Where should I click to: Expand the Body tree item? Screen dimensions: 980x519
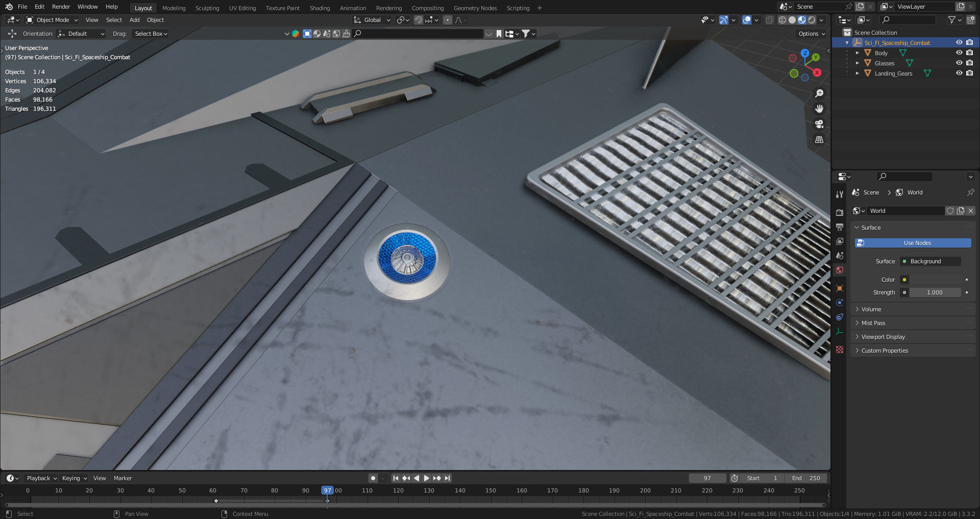pos(857,53)
